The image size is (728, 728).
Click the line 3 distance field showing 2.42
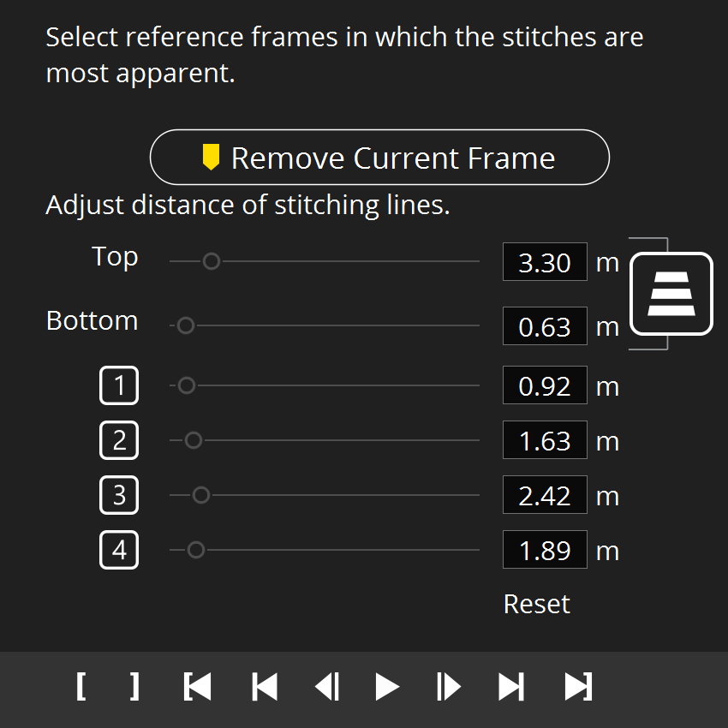[x=545, y=496]
